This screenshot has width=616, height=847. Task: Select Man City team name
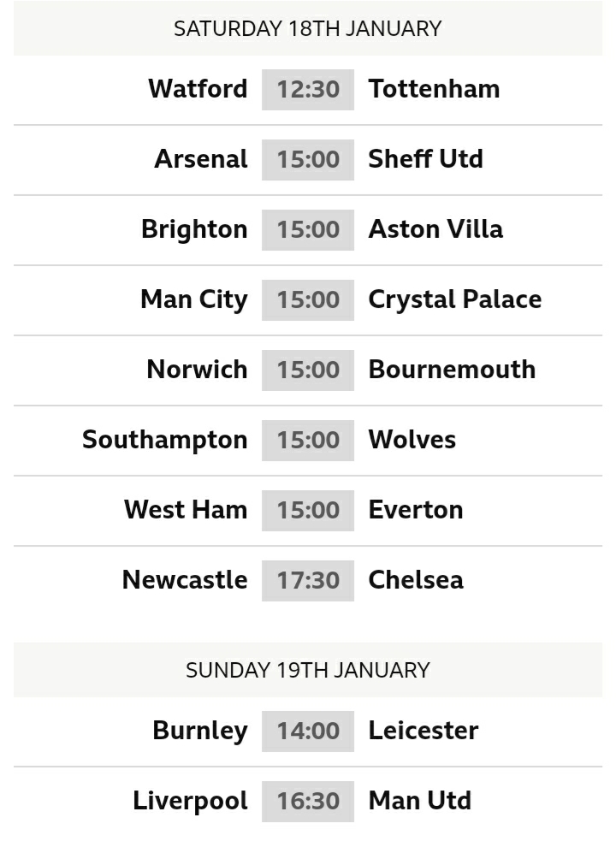coord(194,299)
